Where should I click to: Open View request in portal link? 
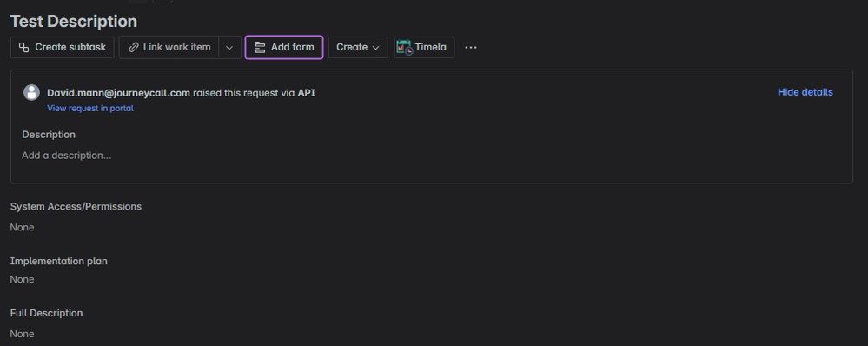coord(90,109)
